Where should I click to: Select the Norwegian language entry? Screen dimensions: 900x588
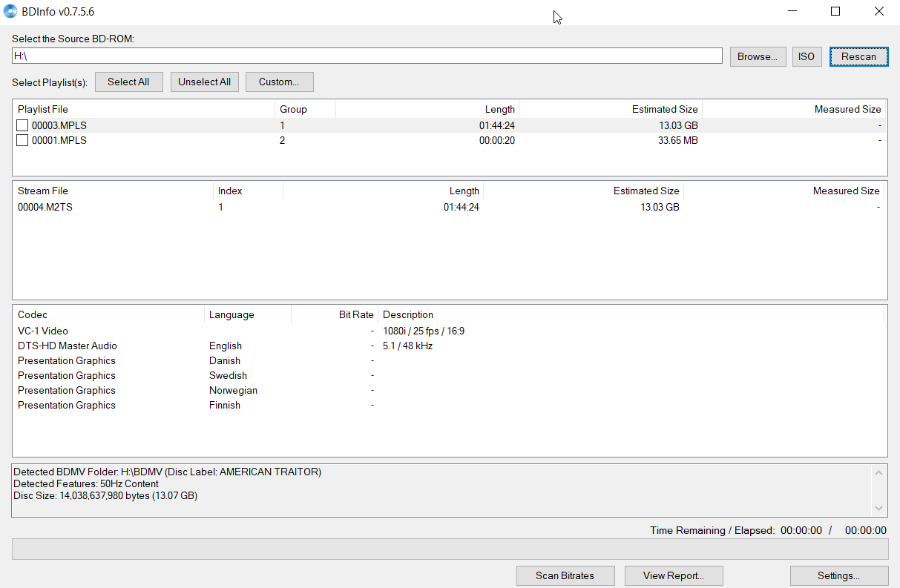(233, 390)
